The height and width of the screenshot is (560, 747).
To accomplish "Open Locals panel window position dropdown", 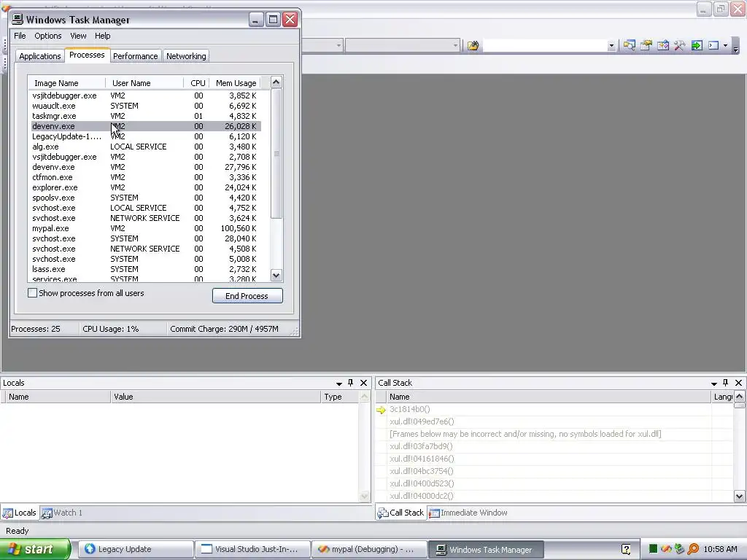I will pos(338,384).
